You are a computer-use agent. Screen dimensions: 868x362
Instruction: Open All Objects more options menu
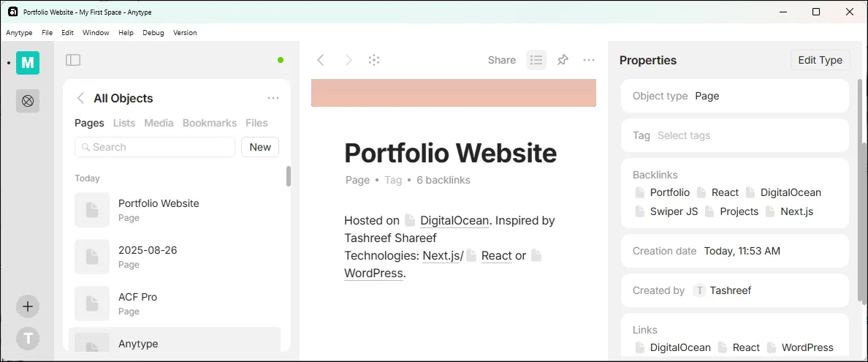coord(273,98)
